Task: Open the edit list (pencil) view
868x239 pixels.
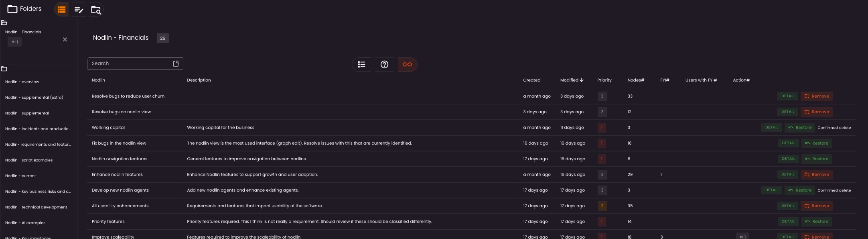Action: (79, 10)
